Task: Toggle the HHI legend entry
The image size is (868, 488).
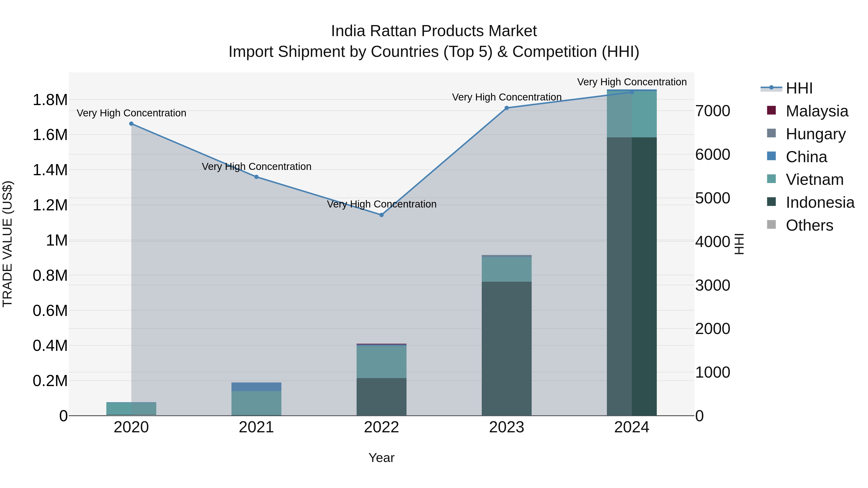Action: point(787,88)
